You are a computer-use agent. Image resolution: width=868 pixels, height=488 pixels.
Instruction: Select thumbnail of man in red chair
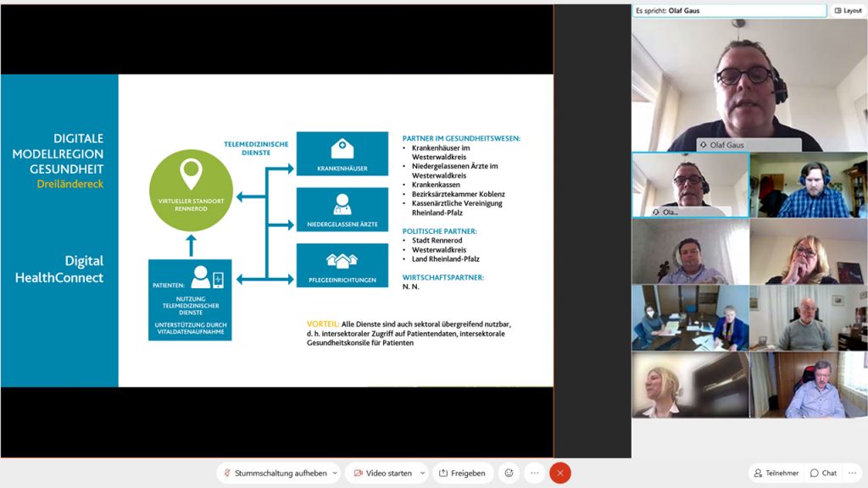[809, 385]
